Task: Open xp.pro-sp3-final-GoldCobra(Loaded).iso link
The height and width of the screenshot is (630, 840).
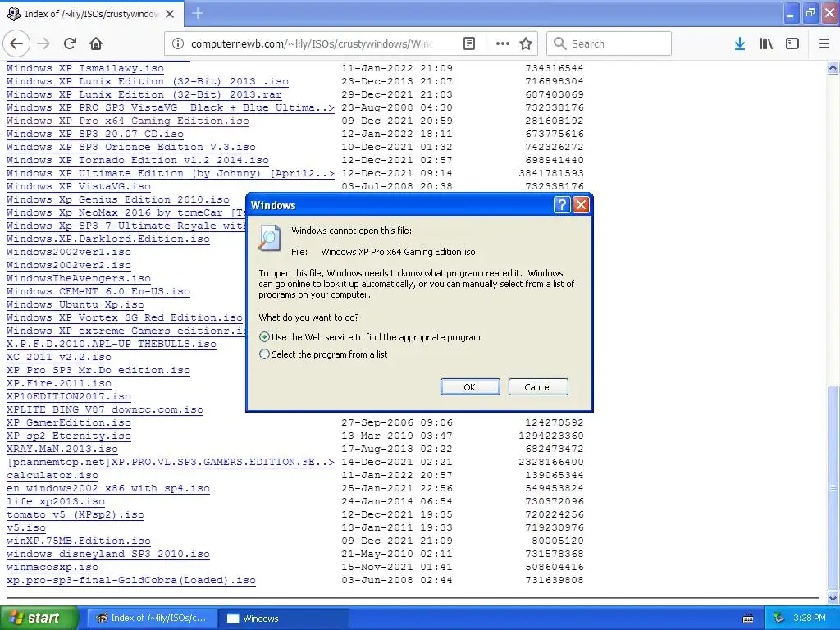Action: pyautogui.click(x=130, y=580)
